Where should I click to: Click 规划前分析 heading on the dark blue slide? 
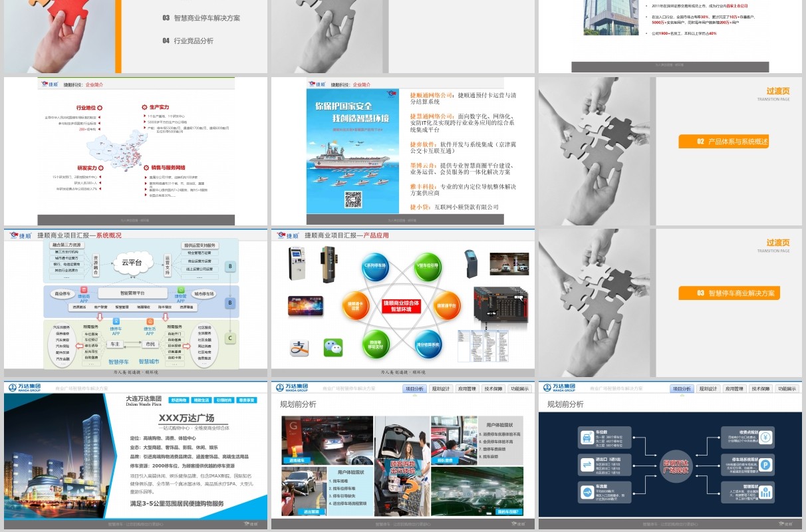[565, 404]
